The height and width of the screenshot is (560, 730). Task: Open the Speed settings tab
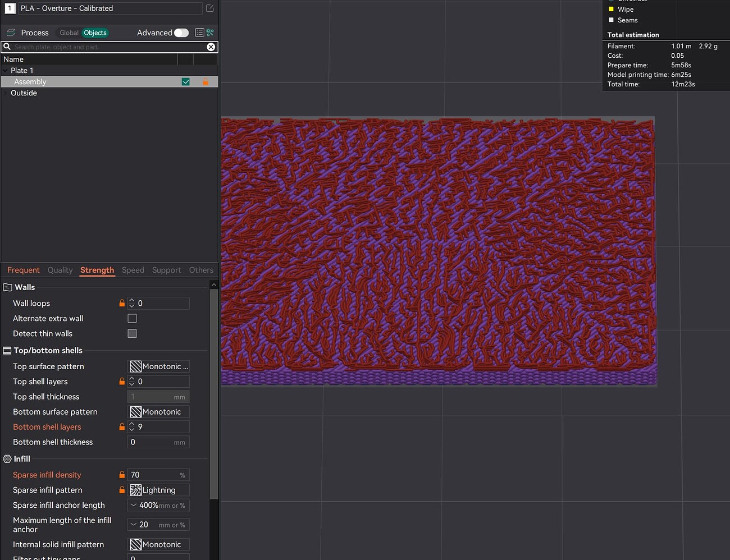click(x=133, y=270)
